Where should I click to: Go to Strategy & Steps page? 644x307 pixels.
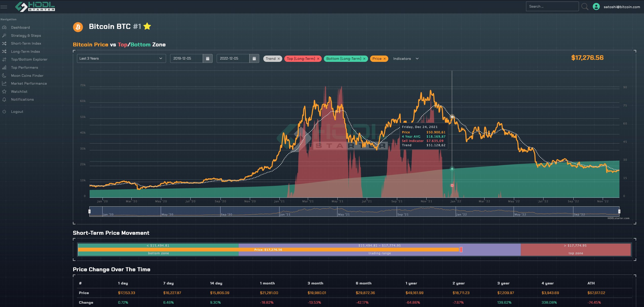(26, 35)
